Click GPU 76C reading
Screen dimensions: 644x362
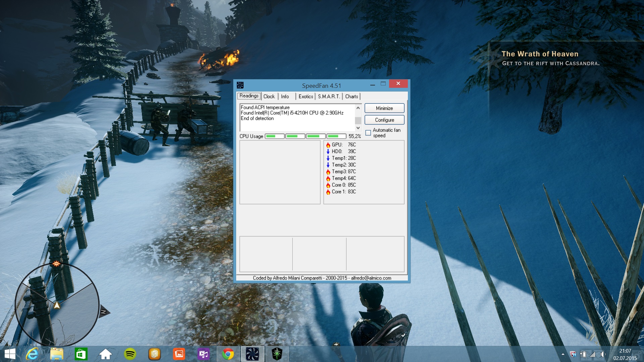coord(344,145)
